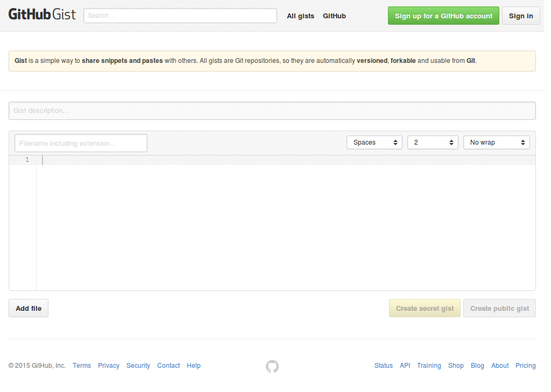Click the Filename including extension field
Viewport: 551px width, 392px height.
[81, 143]
